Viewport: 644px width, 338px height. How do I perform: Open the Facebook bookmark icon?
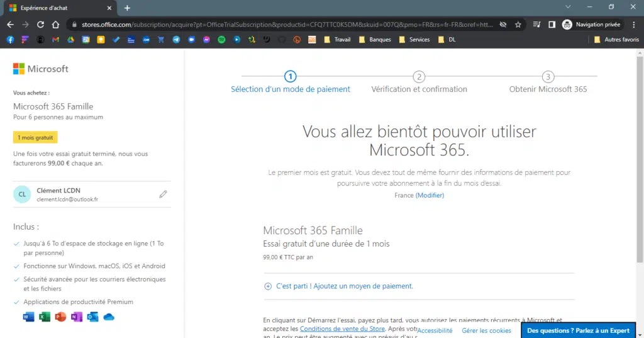click(10, 40)
